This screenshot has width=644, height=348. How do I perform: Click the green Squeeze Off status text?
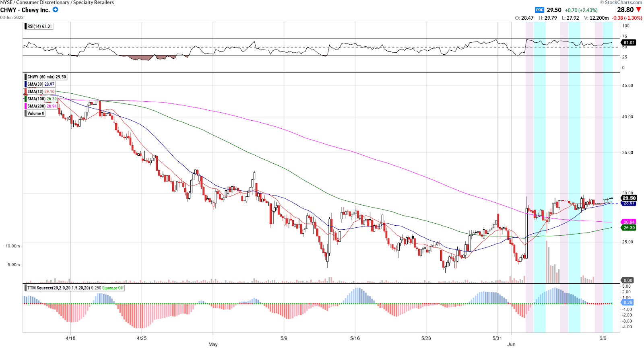pyautogui.click(x=113, y=288)
